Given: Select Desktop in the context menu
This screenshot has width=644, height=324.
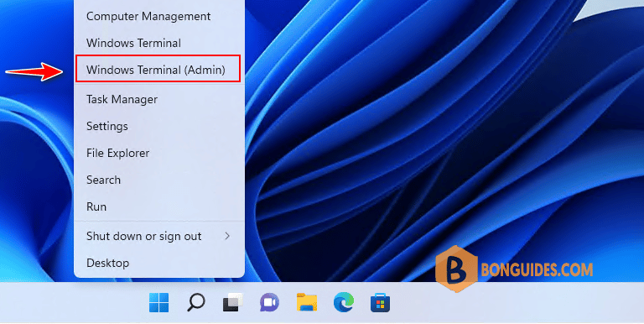Looking at the screenshot, I should pos(159,263).
